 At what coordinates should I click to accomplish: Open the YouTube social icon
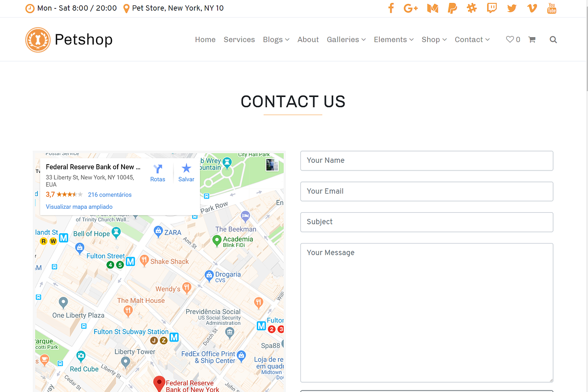(552, 8)
